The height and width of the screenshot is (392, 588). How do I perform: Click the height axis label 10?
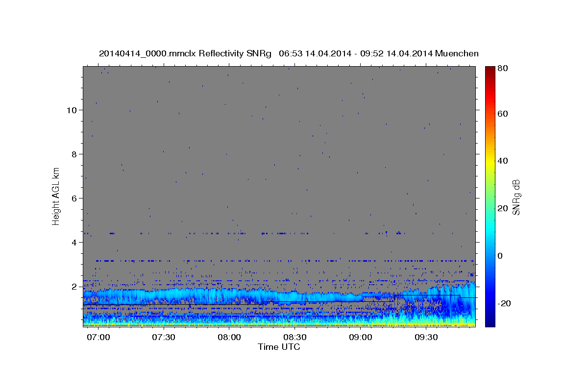click(71, 110)
